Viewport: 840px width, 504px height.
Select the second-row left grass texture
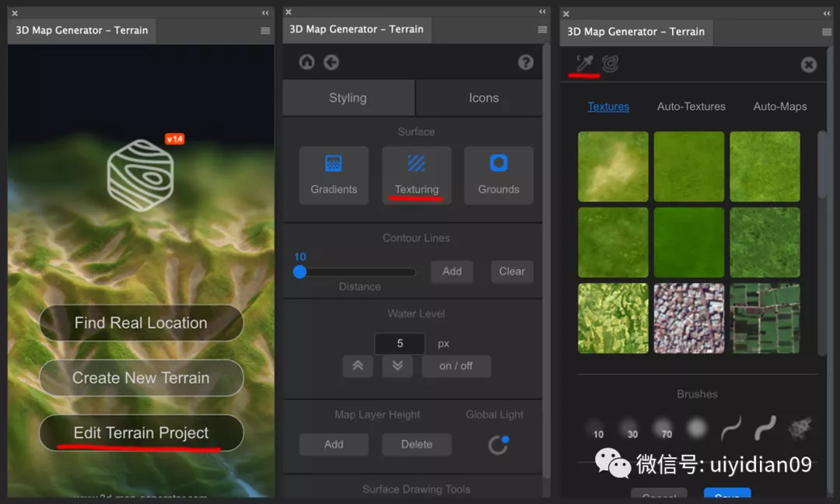[613, 243]
